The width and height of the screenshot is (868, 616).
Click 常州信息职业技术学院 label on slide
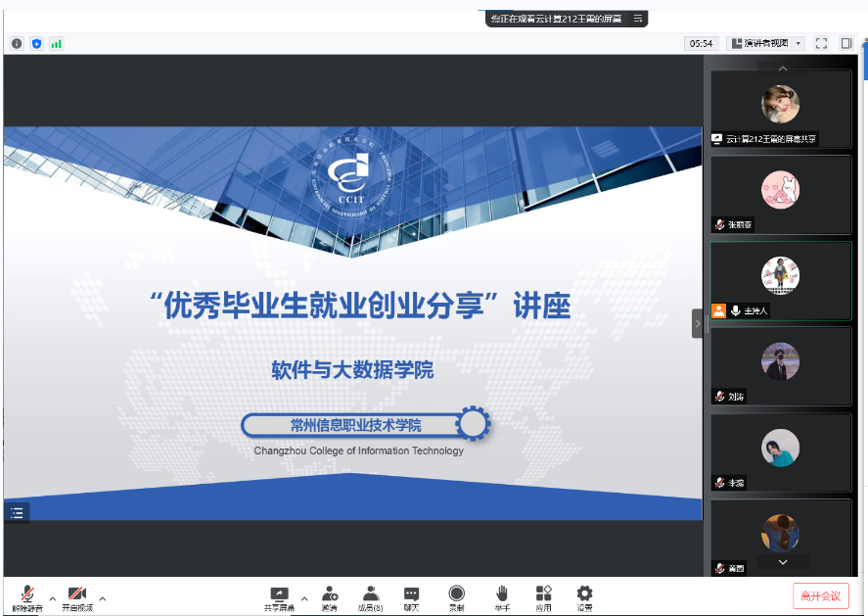tap(356, 425)
